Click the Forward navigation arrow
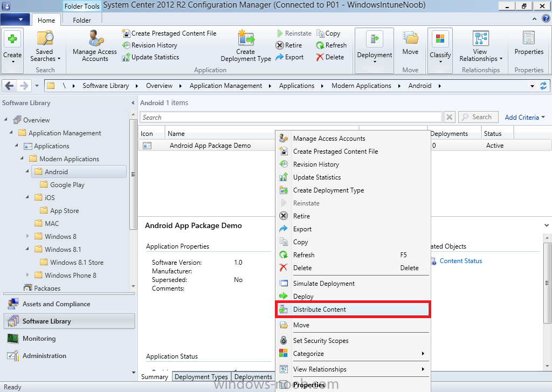The height and width of the screenshot is (392, 552). (24, 86)
